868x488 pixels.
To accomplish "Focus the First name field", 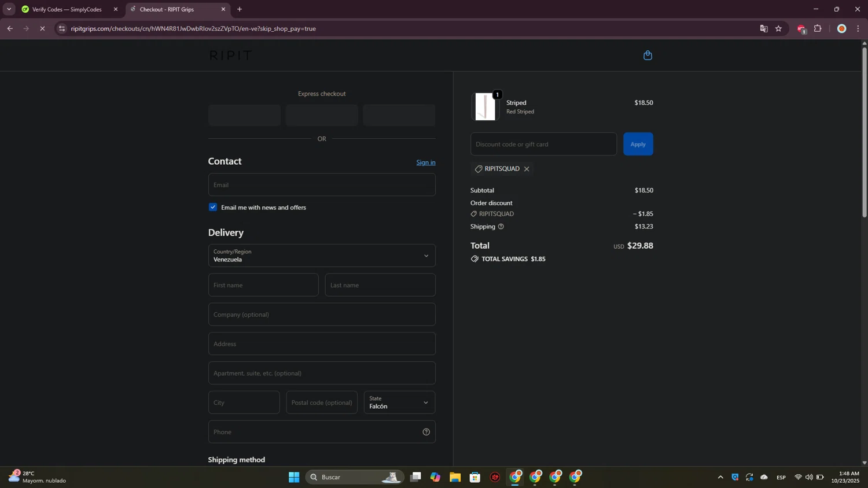I will click(263, 285).
